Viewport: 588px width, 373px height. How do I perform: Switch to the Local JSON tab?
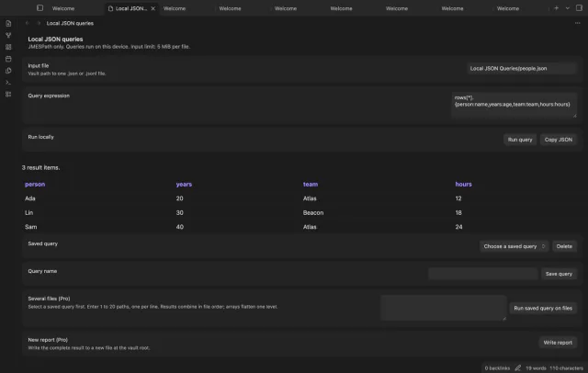coord(131,8)
